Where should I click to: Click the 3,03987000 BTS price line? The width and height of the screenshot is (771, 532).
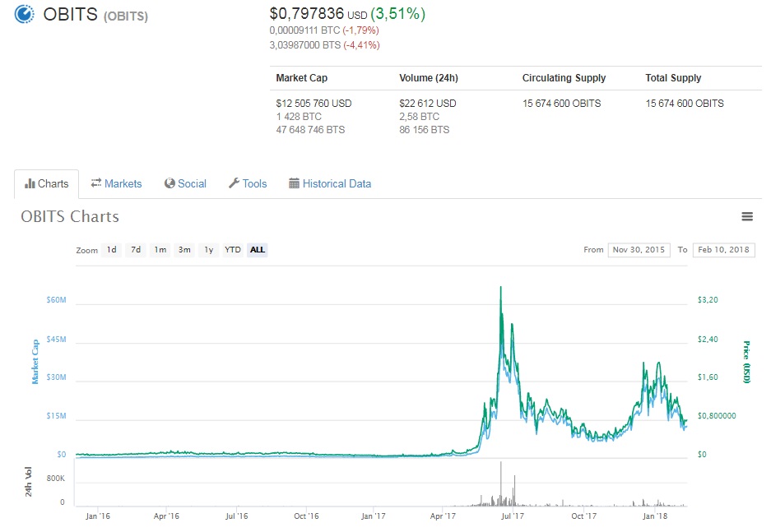324,45
